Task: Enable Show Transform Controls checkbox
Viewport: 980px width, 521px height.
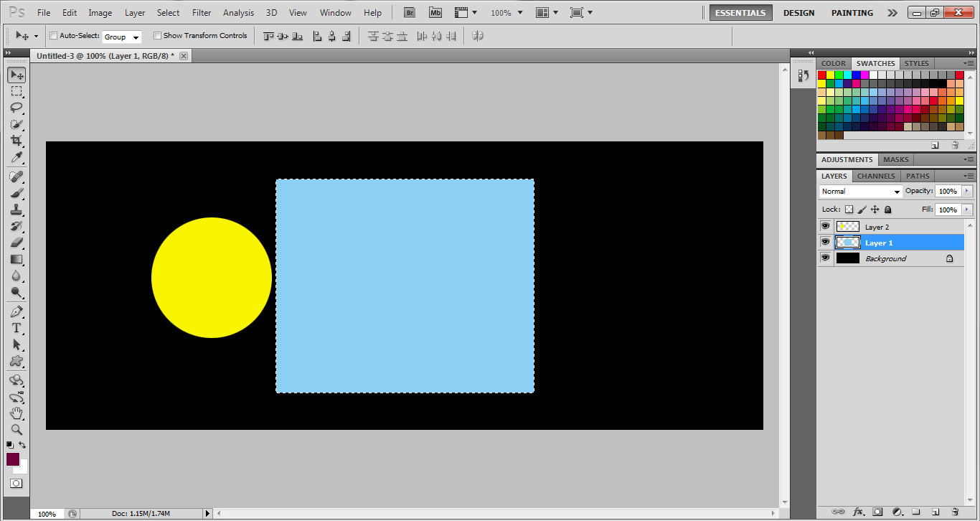Action: [157, 36]
